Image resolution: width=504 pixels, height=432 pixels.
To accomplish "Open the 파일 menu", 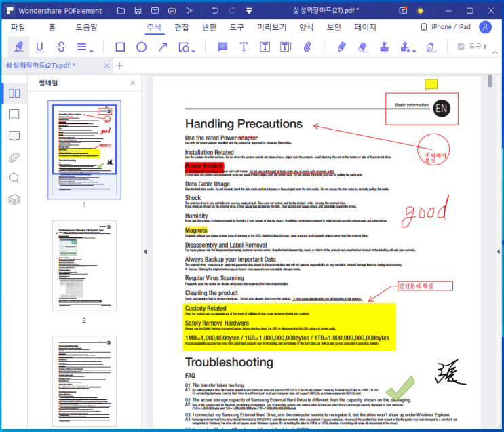I will pyautogui.click(x=18, y=27).
